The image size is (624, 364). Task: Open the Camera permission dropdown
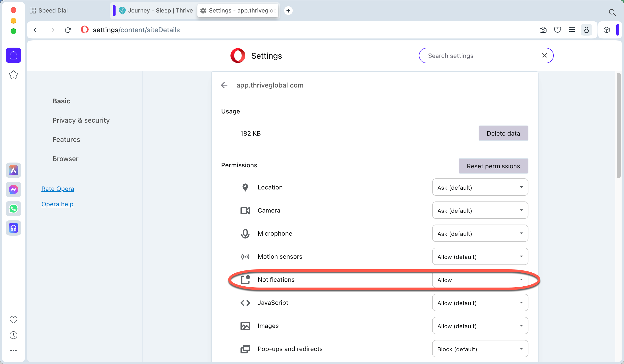480,210
